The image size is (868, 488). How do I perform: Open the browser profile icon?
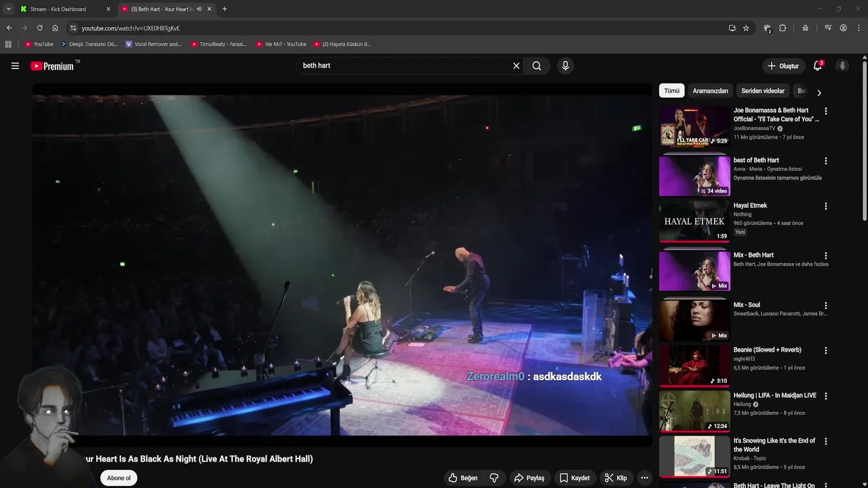(844, 28)
